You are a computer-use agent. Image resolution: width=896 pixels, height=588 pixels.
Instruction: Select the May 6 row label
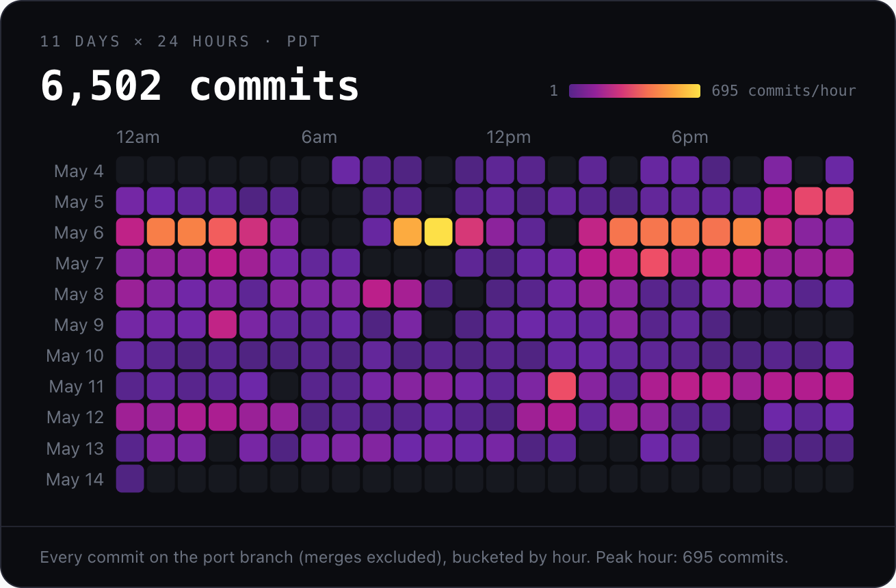click(x=79, y=232)
